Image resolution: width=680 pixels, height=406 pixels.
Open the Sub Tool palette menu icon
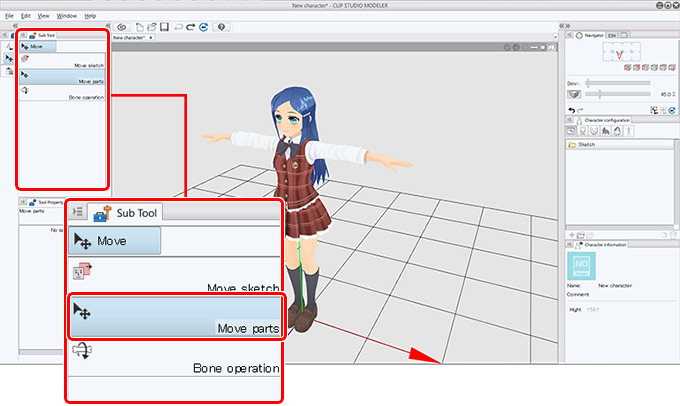click(x=23, y=35)
